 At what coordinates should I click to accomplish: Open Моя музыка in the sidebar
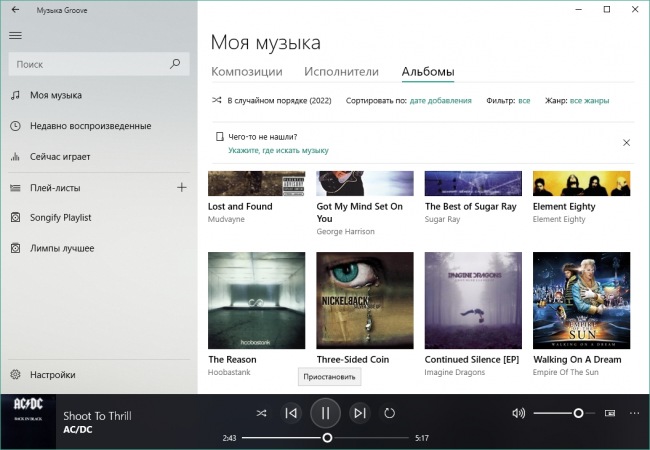[56, 95]
